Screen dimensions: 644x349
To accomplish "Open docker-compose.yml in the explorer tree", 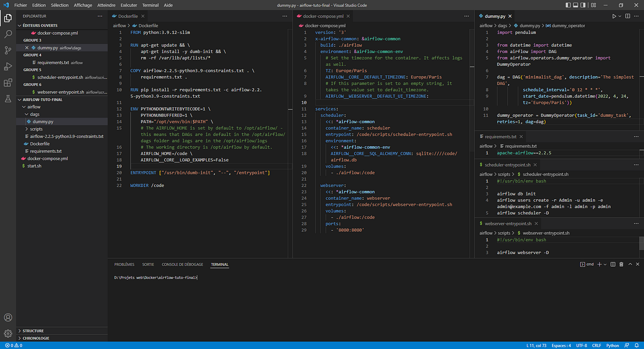I will pos(47,158).
